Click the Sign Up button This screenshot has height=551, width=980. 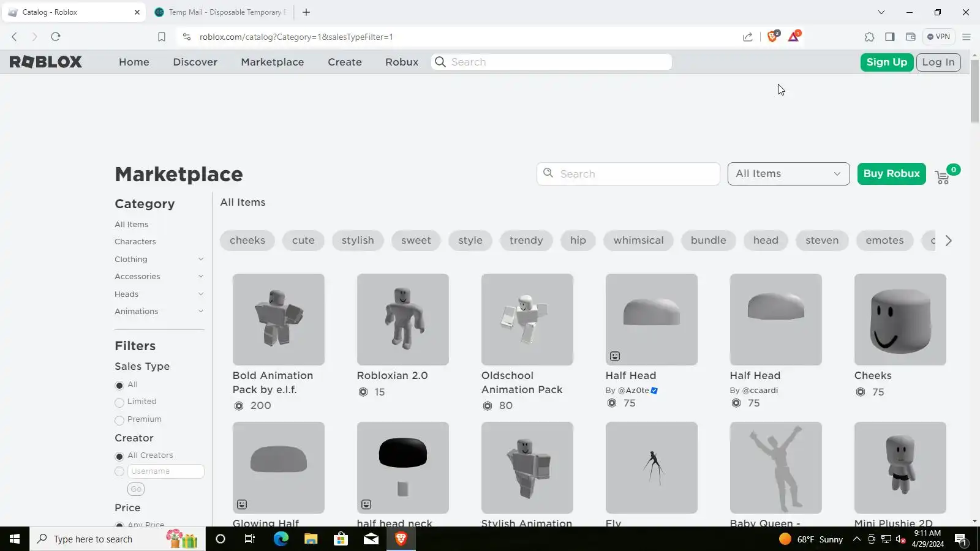click(886, 62)
